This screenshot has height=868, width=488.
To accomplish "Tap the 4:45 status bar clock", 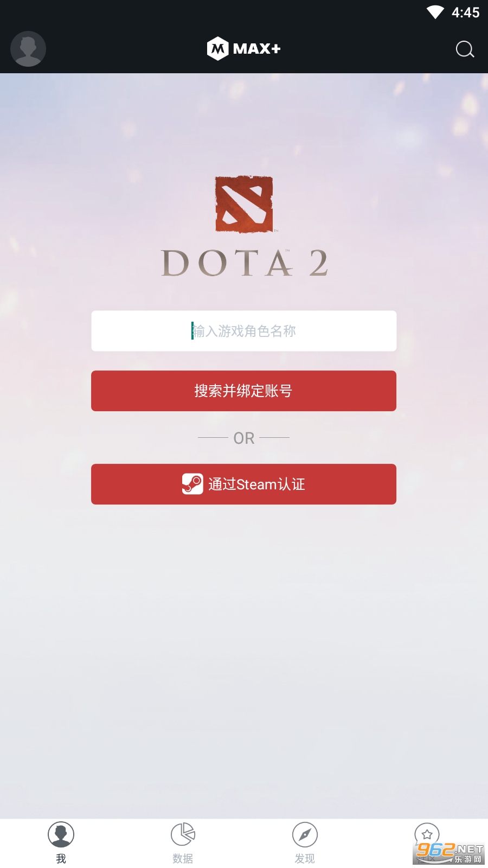I will [466, 12].
